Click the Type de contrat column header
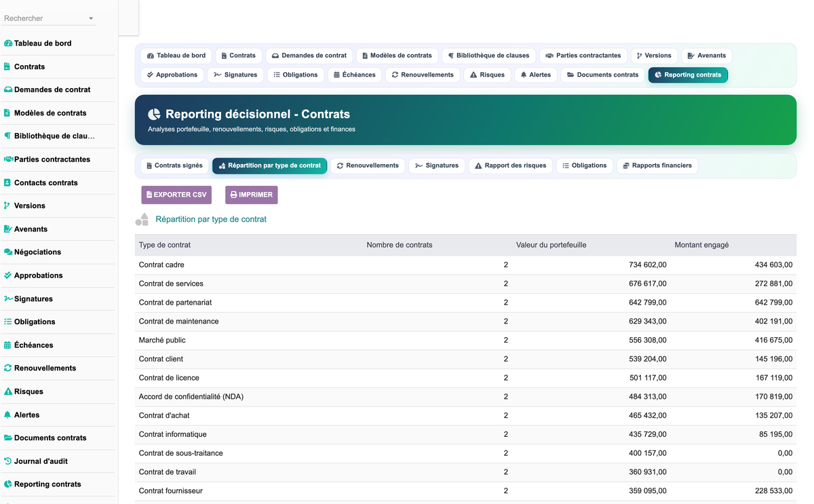The width and height of the screenshot is (814, 504). coord(165,245)
